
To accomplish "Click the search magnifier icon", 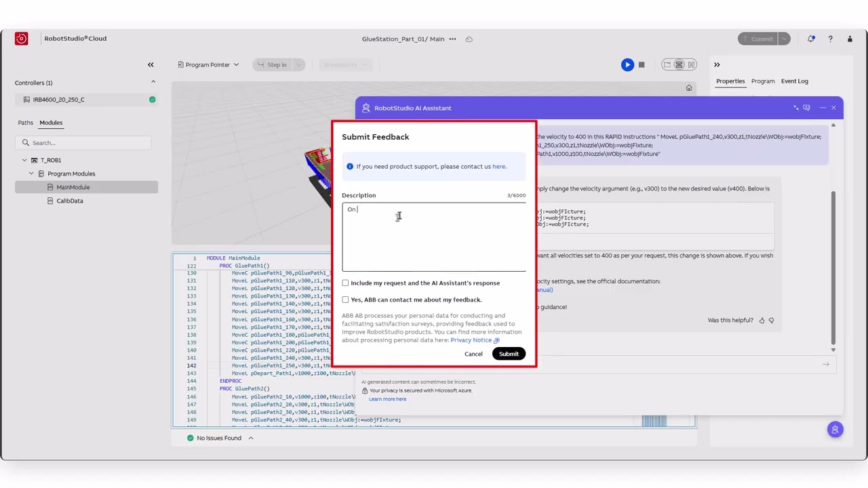I will [x=26, y=142].
